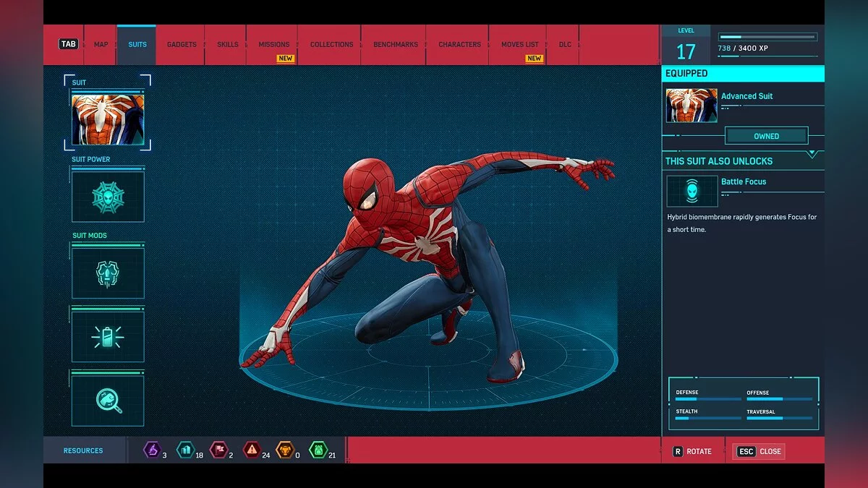Select the suit power web emblem icon

[x=107, y=196]
